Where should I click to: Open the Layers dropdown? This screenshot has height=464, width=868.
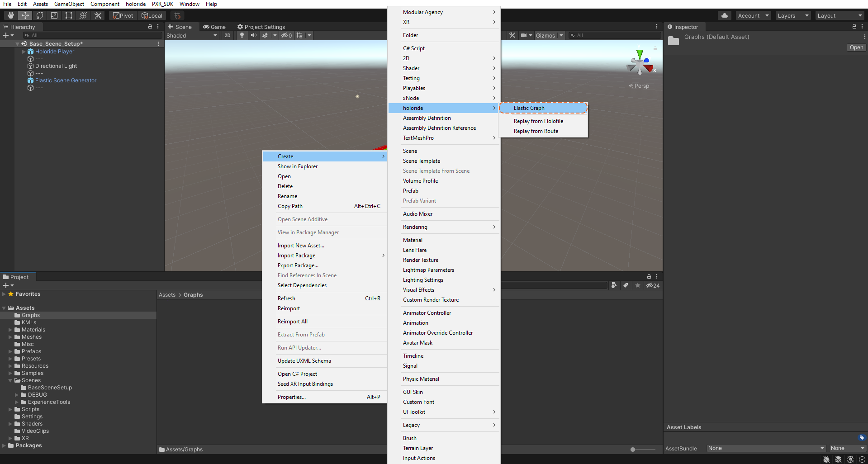tap(792, 15)
